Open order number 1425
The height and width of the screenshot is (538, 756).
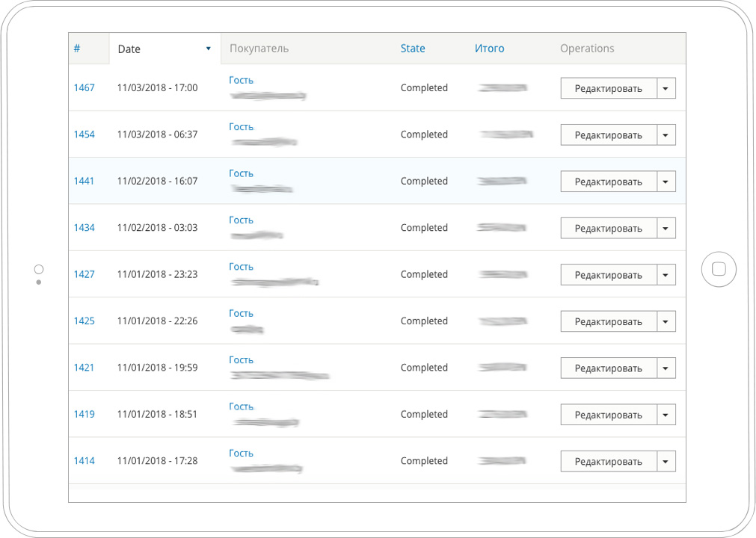click(x=84, y=321)
